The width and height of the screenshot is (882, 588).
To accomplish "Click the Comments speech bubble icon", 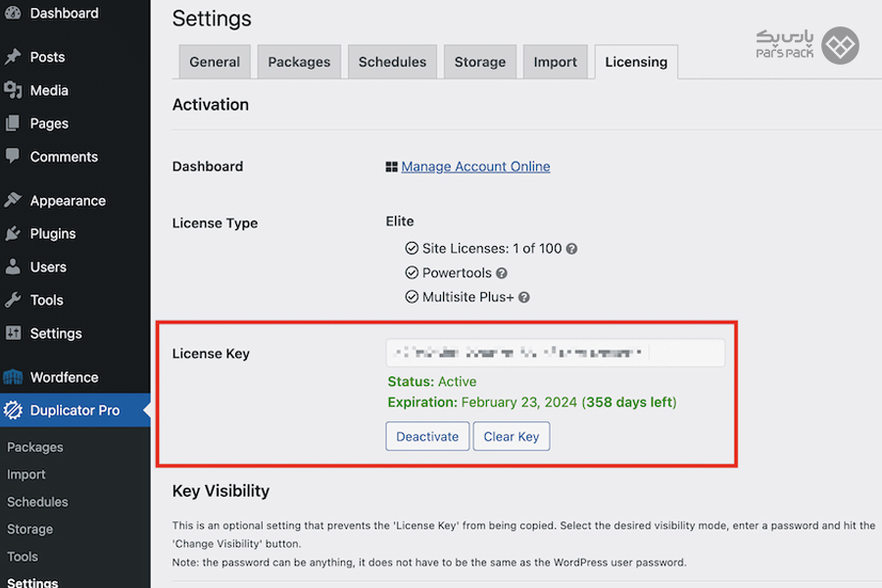I will [x=13, y=156].
